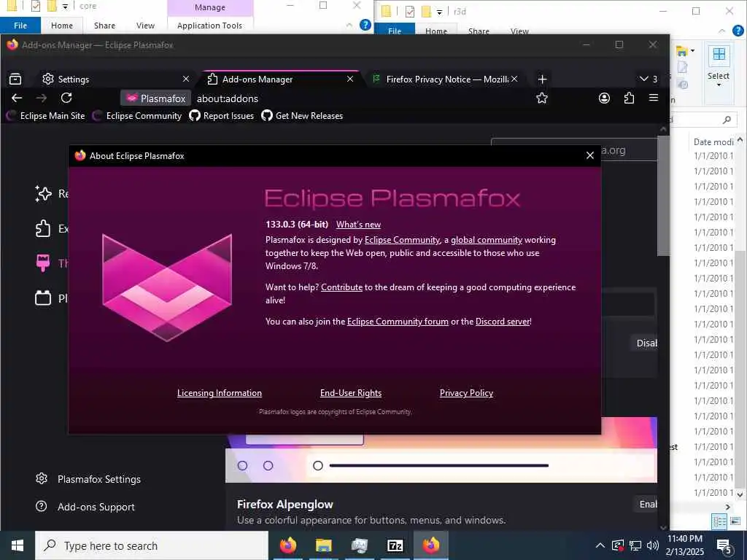Open the Plasmafox hamburger menu
Screen dimensions: 747x560
coord(654,98)
